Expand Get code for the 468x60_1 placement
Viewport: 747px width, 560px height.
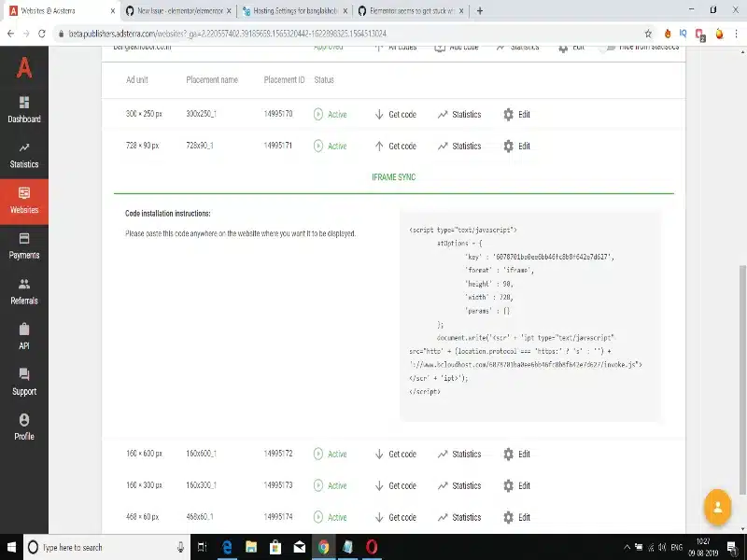click(x=395, y=517)
